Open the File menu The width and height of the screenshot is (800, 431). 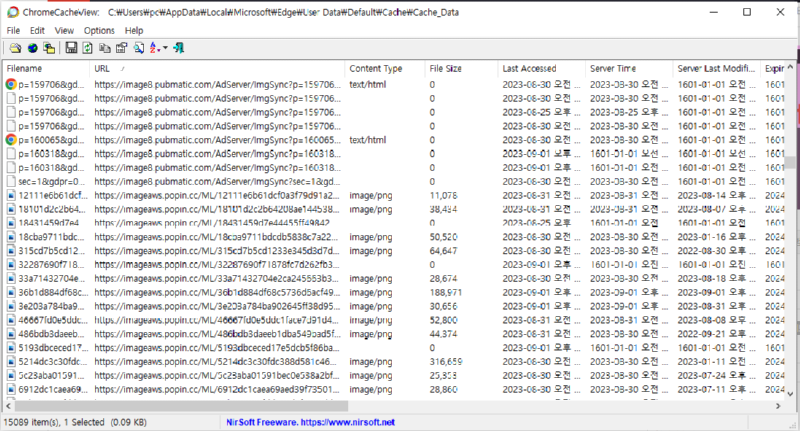13,31
